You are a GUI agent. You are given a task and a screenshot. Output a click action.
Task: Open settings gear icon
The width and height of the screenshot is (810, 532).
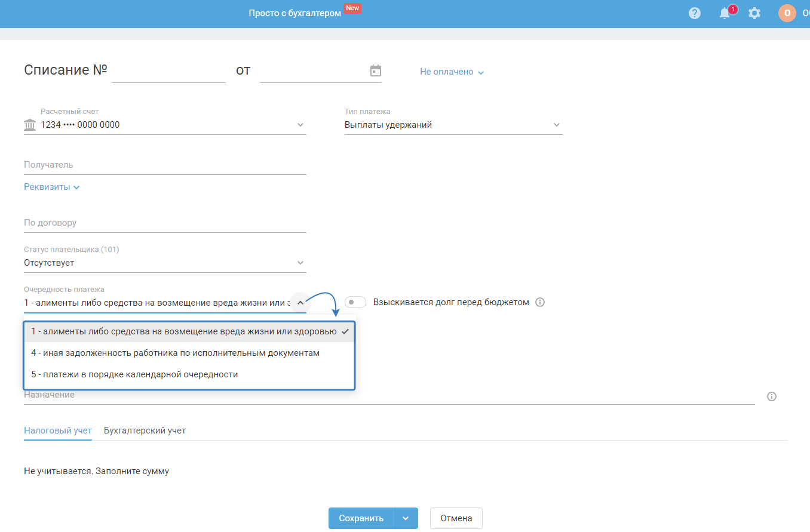(754, 13)
